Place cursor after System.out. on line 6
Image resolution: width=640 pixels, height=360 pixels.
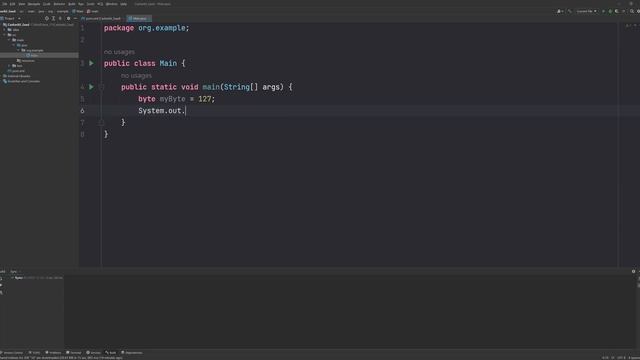[186, 111]
